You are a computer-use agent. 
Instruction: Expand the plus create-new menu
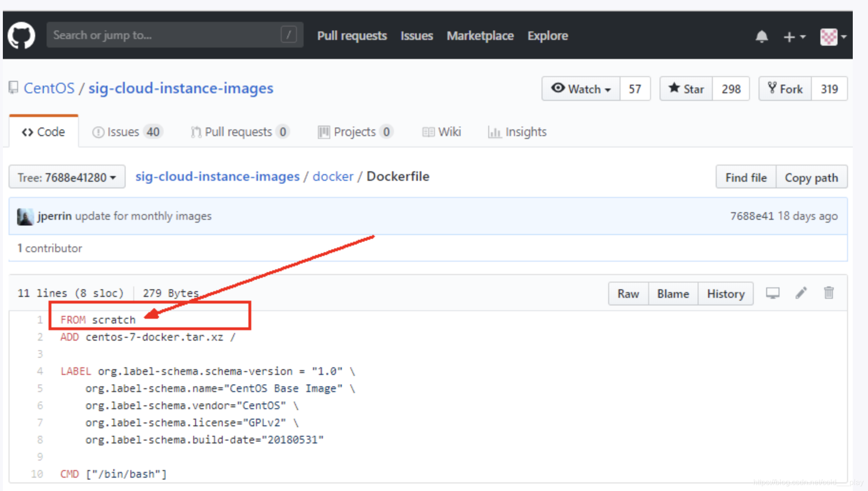[x=794, y=37]
